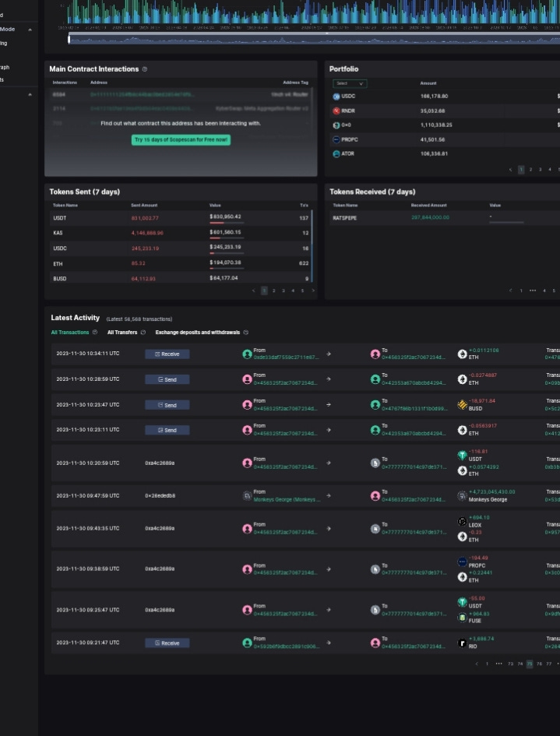Click the info icon next to All Transactions
This screenshot has height=736, width=560.
click(95, 333)
